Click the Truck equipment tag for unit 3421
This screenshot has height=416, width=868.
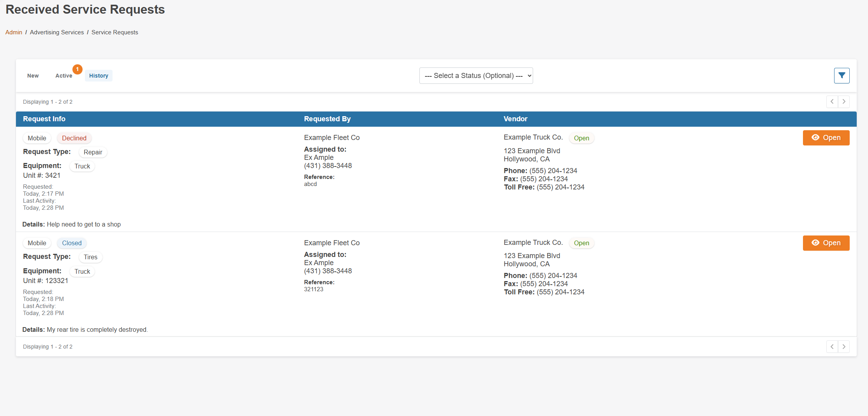82,166
